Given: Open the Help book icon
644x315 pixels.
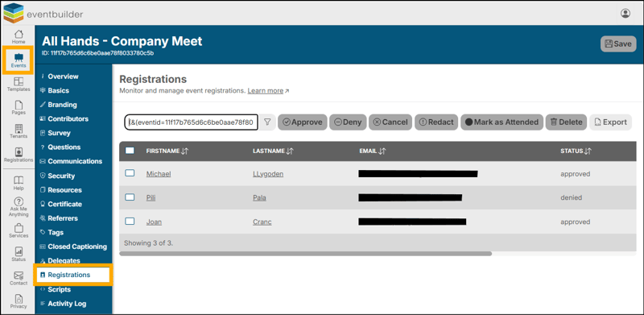Looking at the screenshot, I should pyautogui.click(x=19, y=183).
